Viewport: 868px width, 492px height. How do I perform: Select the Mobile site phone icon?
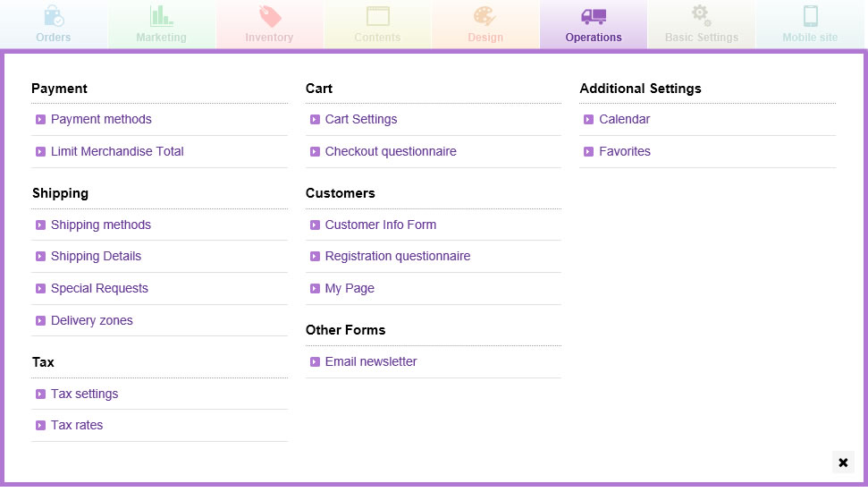coord(811,16)
